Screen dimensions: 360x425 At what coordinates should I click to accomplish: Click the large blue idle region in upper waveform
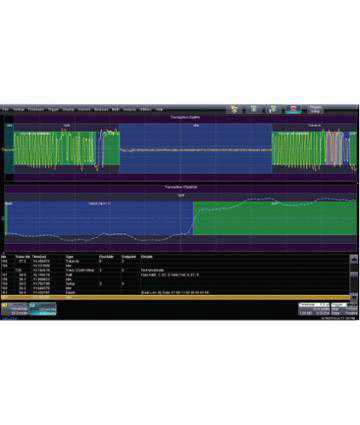(196, 149)
